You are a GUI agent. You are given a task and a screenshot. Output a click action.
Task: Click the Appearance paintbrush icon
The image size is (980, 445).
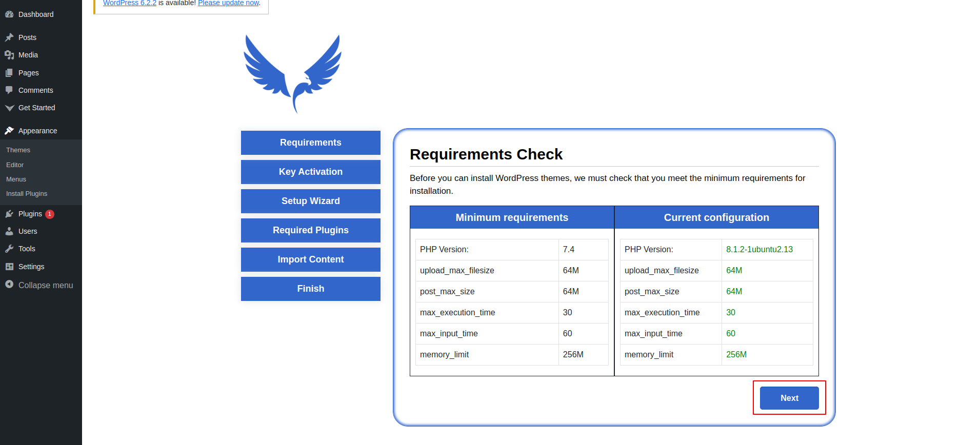pos(9,131)
